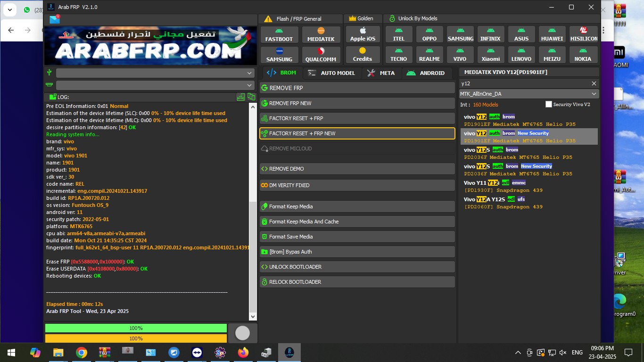Clear the y12 search field
This screenshot has width=644, height=362.
[x=594, y=83]
